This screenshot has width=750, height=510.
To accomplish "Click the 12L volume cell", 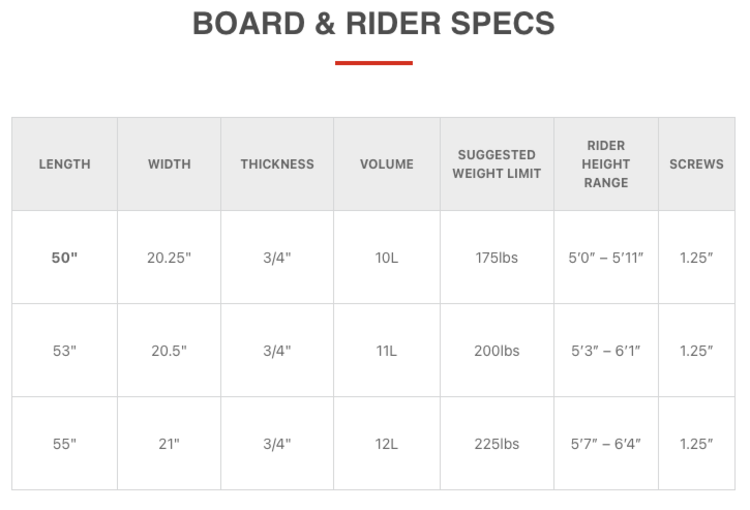I will [387, 444].
